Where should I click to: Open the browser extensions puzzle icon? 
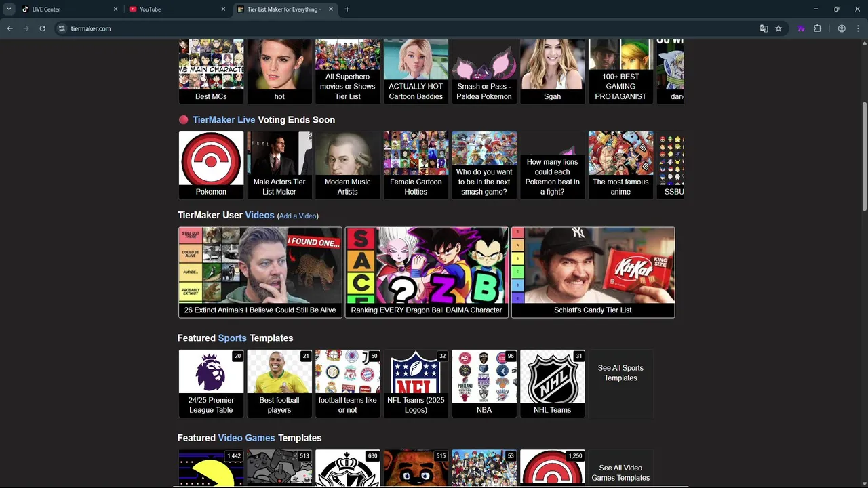click(x=817, y=28)
